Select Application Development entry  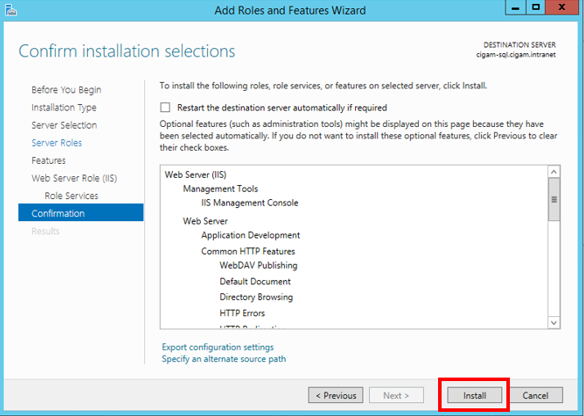(251, 235)
